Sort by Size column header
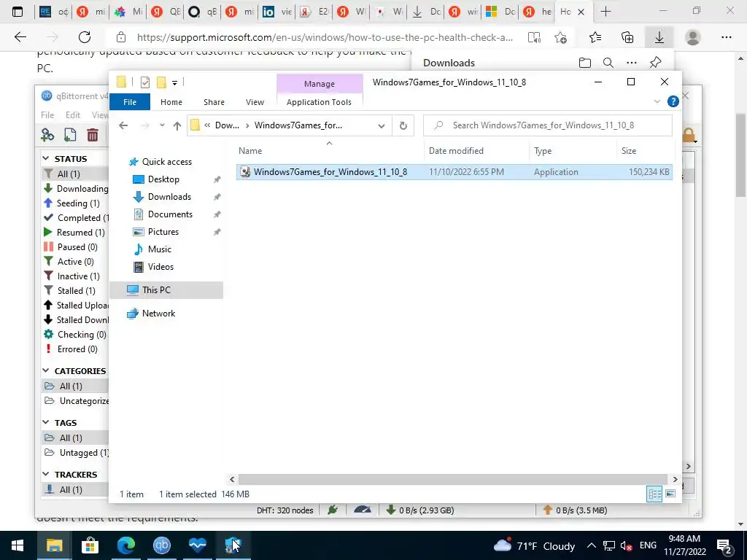 [628, 151]
